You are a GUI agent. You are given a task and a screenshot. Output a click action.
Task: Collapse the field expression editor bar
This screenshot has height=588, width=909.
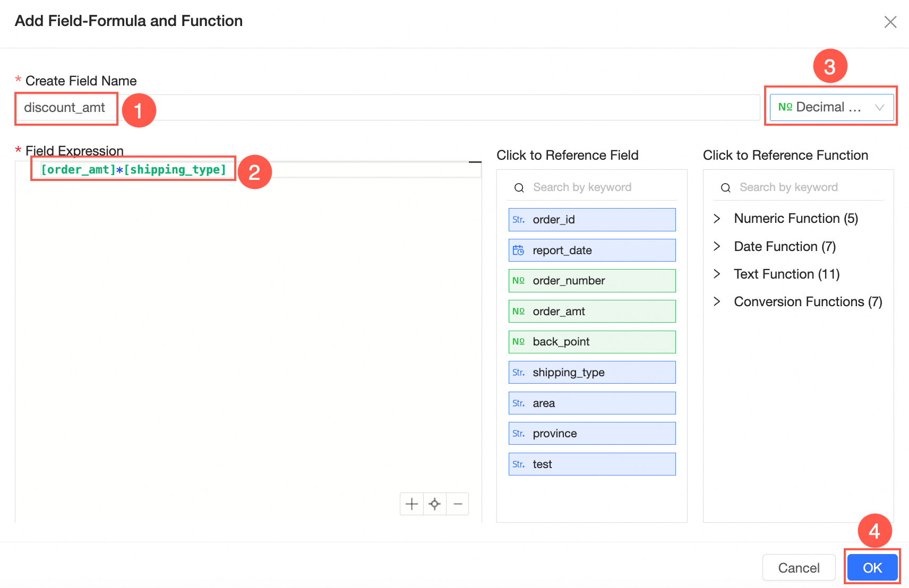click(475, 162)
